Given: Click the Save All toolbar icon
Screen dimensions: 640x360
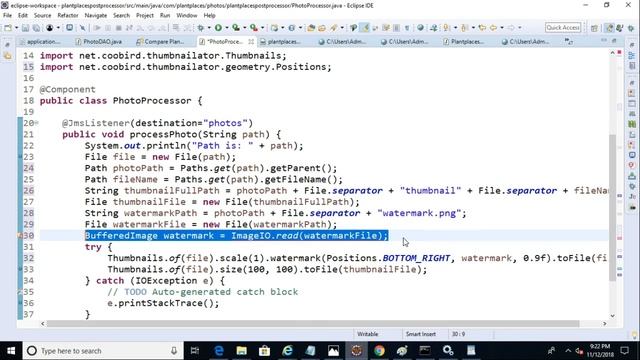Looking at the screenshot, I should [x=36, y=28].
